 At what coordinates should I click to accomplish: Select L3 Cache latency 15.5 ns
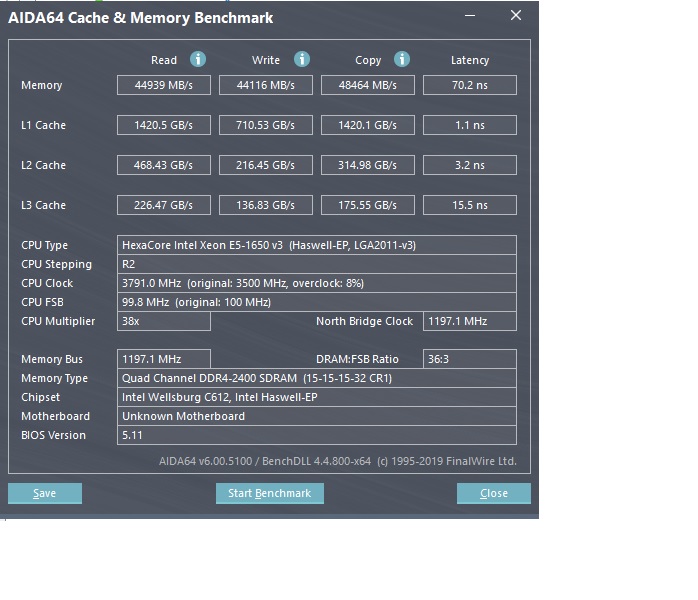coord(470,205)
